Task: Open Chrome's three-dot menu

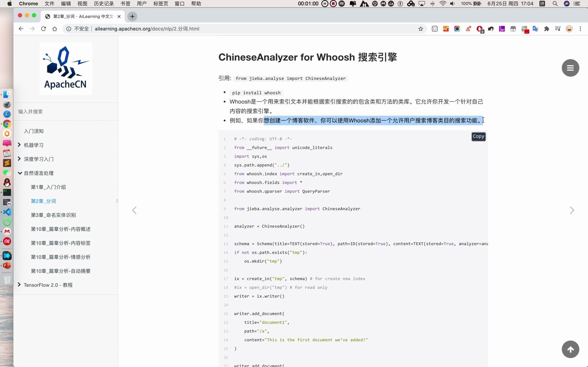Action: 580,29
